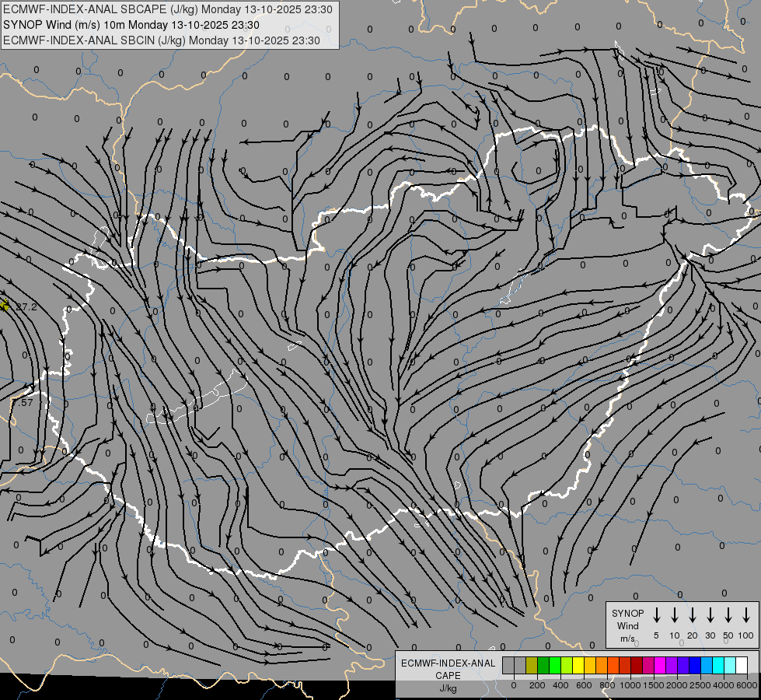
Task: Click the 27.2 value on the map
Action: click(26, 306)
